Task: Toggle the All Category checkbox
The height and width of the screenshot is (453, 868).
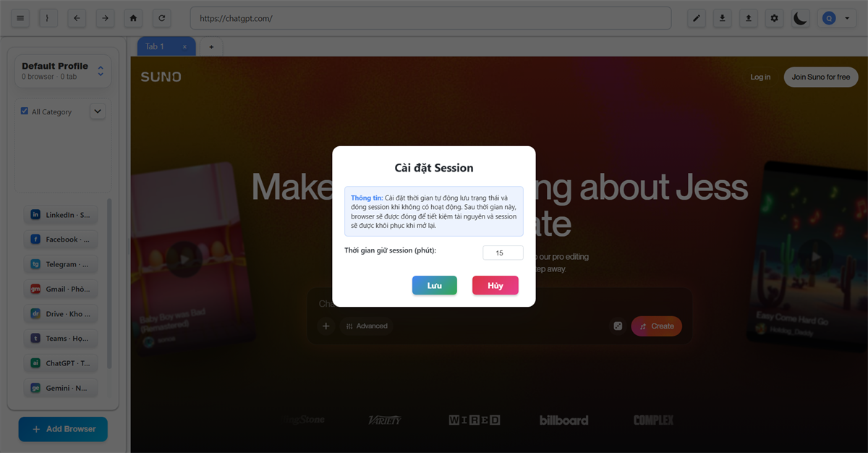Action: coord(25,111)
